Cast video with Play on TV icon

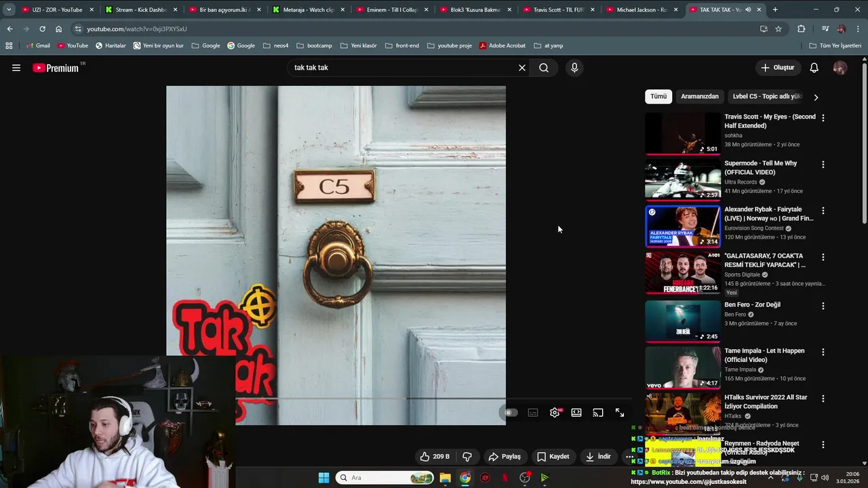point(598,413)
